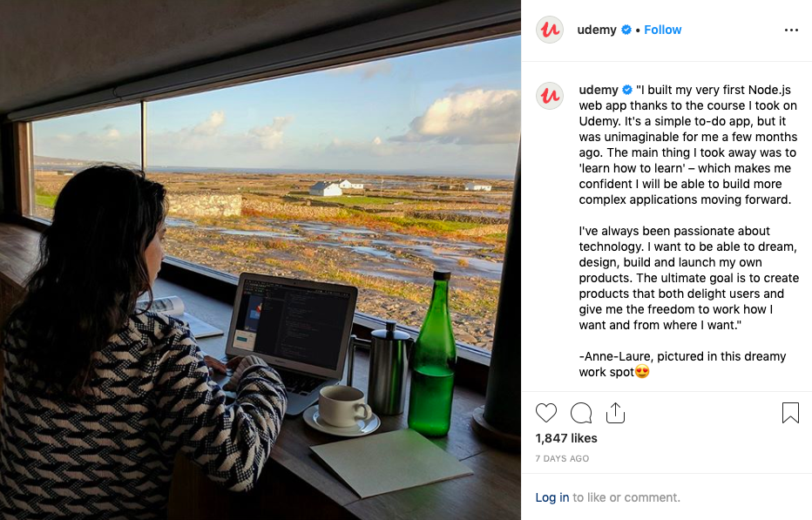This screenshot has width=812, height=520.
Task: Share the post using the upload arrow icon
Action: (x=615, y=413)
